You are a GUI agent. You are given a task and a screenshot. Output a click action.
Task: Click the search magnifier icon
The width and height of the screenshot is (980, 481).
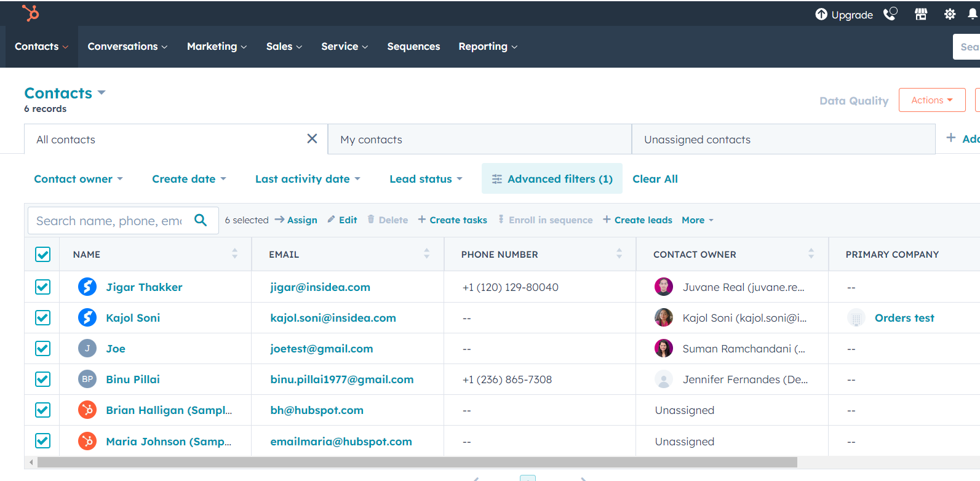(201, 220)
